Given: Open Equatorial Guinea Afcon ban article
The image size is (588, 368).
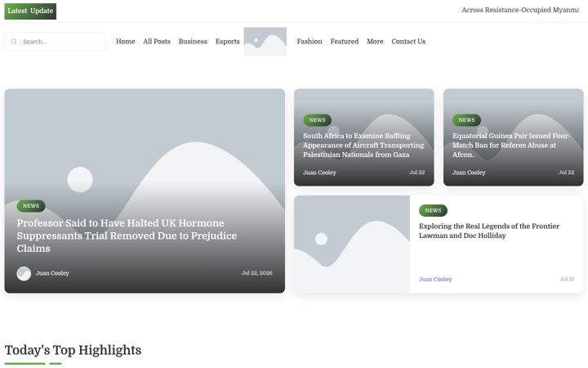Looking at the screenshot, I should click(x=510, y=146).
